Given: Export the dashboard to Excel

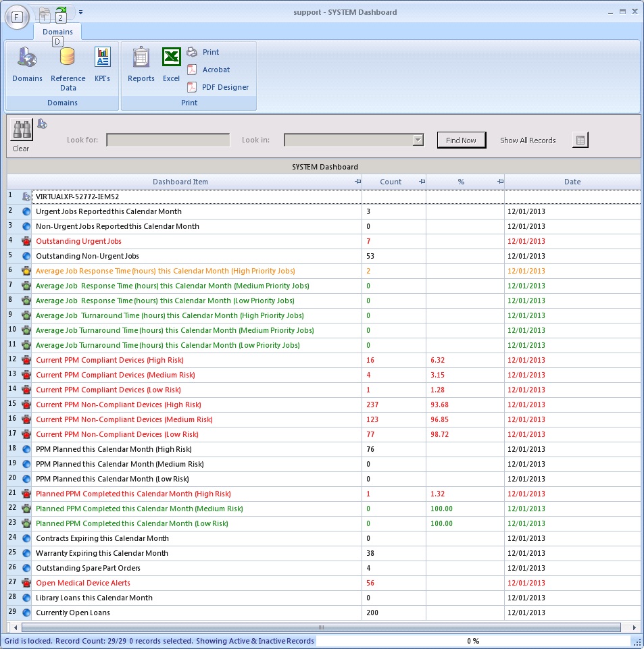Looking at the screenshot, I should pyautogui.click(x=171, y=59).
